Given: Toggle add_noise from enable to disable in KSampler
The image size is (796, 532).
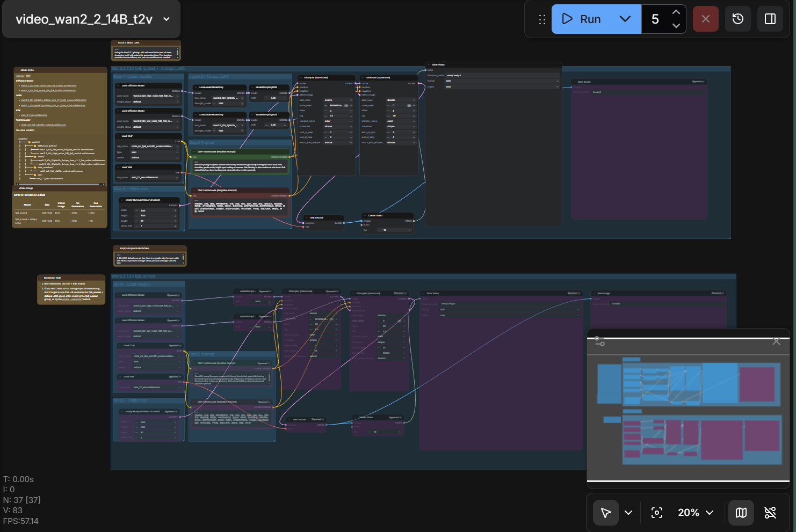Looking at the screenshot, I should coord(337,100).
